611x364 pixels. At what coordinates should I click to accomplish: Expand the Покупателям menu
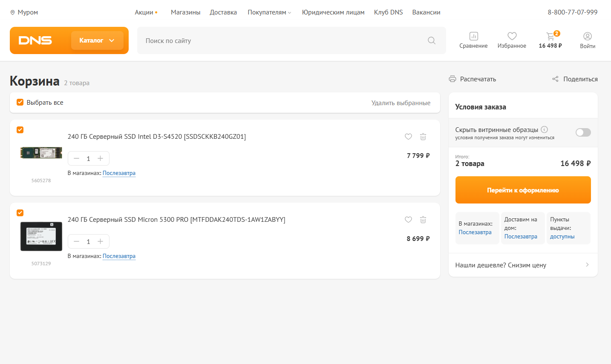click(269, 12)
